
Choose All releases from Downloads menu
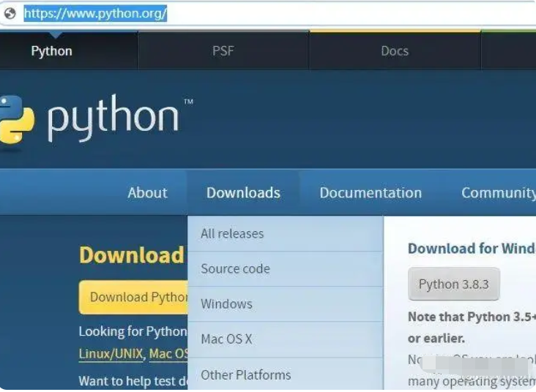[x=285, y=234]
